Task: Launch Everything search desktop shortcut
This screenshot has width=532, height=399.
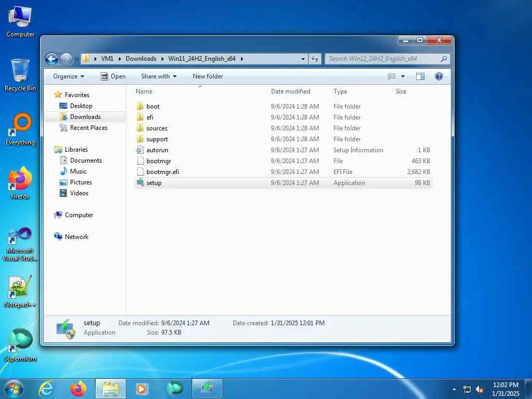Action: pyautogui.click(x=20, y=129)
